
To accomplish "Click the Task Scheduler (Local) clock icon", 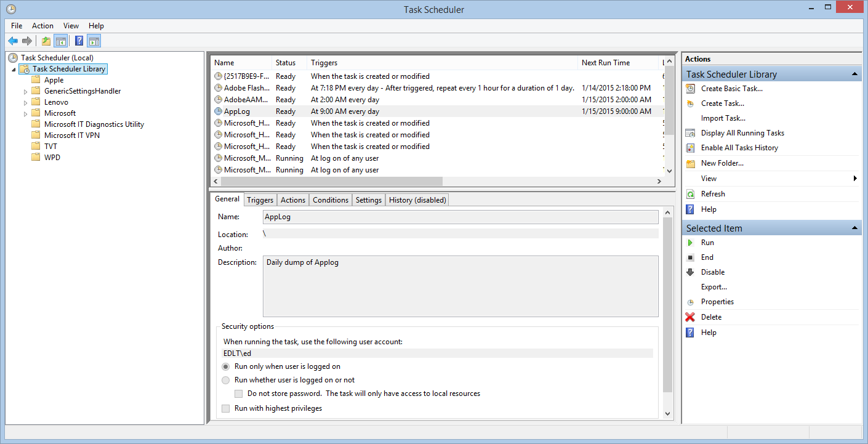I will (13, 58).
